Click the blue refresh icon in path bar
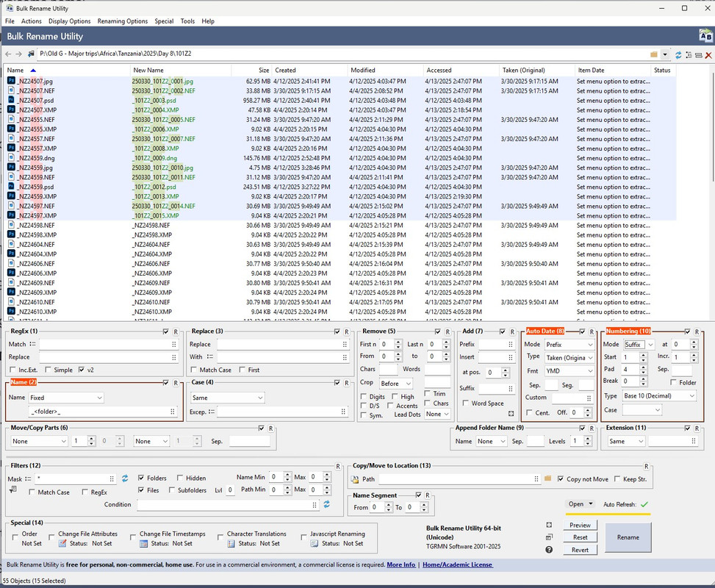The width and height of the screenshot is (715, 588). coord(678,54)
